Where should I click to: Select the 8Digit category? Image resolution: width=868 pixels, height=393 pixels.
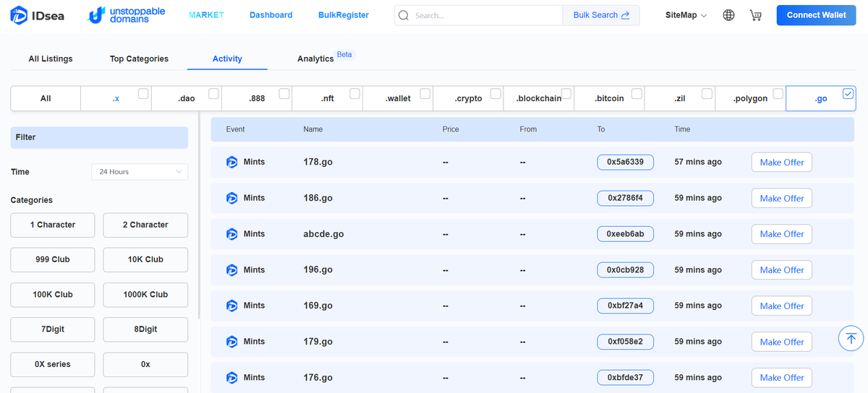coord(145,329)
